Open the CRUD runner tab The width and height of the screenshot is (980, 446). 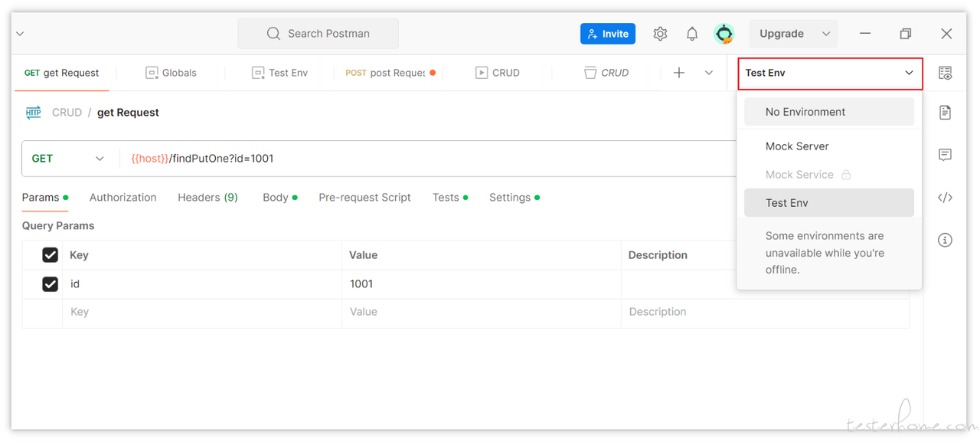tap(498, 73)
